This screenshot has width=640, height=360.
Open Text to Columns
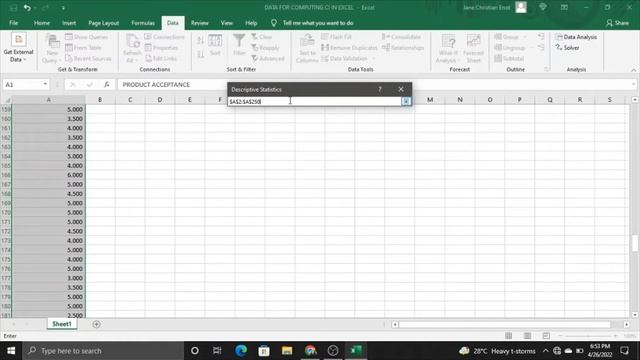pyautogui.click(x=307, y=49)
